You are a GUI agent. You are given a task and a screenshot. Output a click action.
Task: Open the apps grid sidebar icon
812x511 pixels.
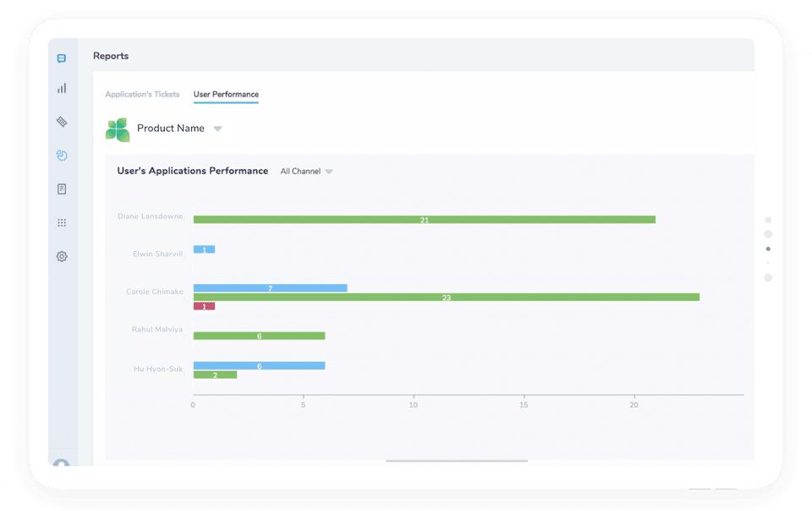click(x=62, y=223)
